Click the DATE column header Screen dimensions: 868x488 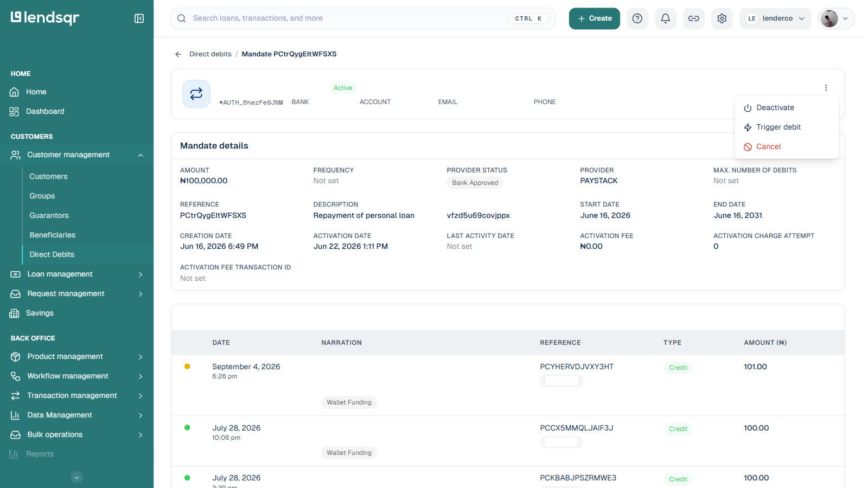click(x=221, y=343)
